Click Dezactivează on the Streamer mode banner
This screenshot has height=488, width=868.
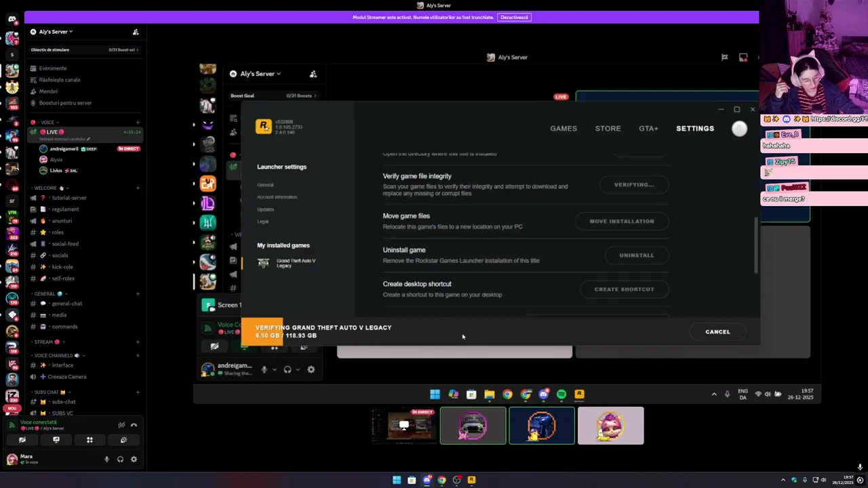click(514, 17)
